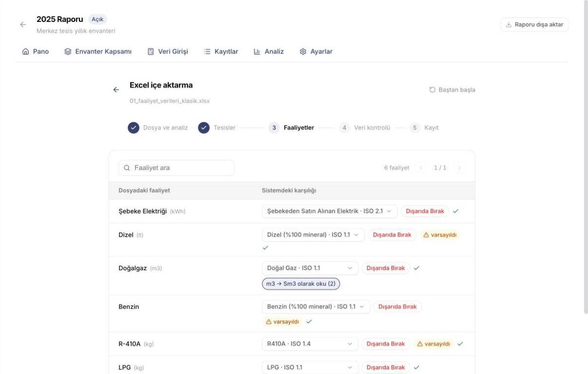Viewport: 588px width, 374px height.
Task: Click the page's vertical scrollbar
Action: 586,157
